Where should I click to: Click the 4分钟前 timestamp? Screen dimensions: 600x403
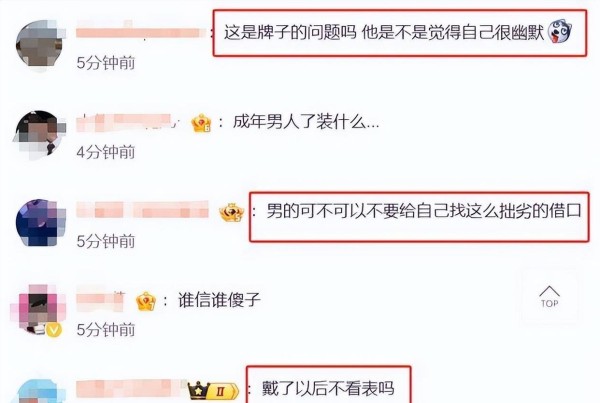click(106, 152)
